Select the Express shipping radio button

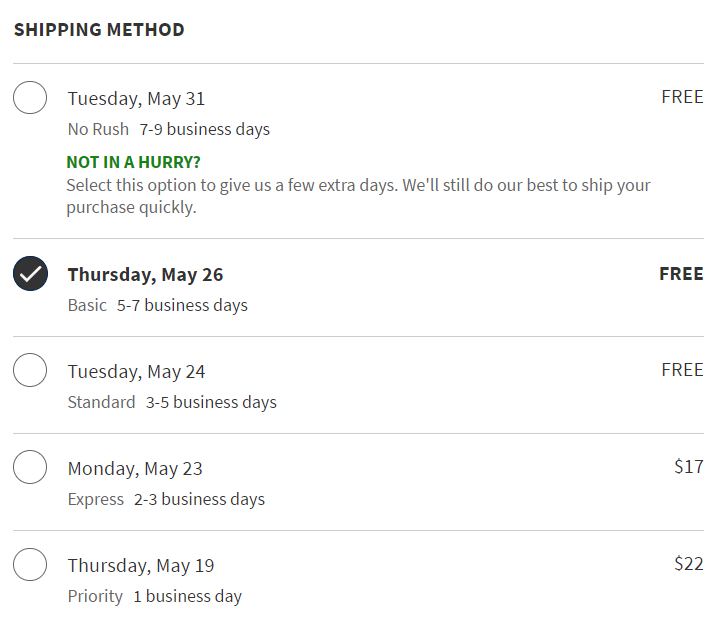click(x=30, y=468)
